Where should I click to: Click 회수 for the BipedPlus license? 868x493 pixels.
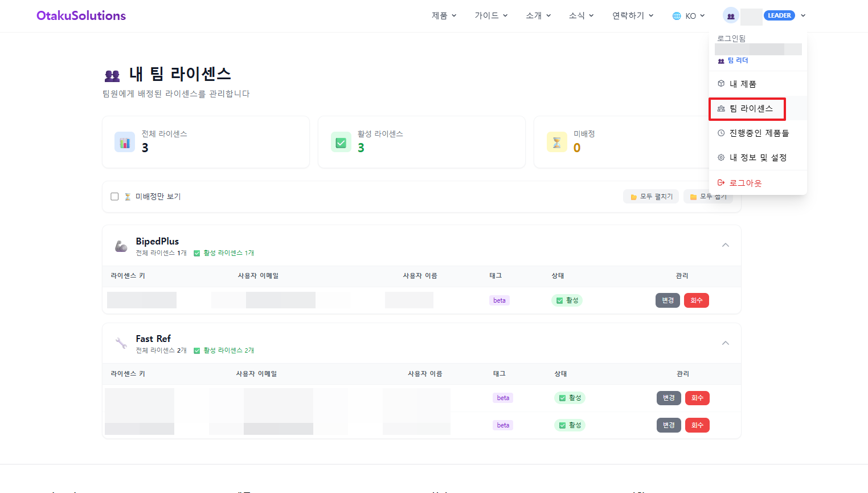coord(696,300)
